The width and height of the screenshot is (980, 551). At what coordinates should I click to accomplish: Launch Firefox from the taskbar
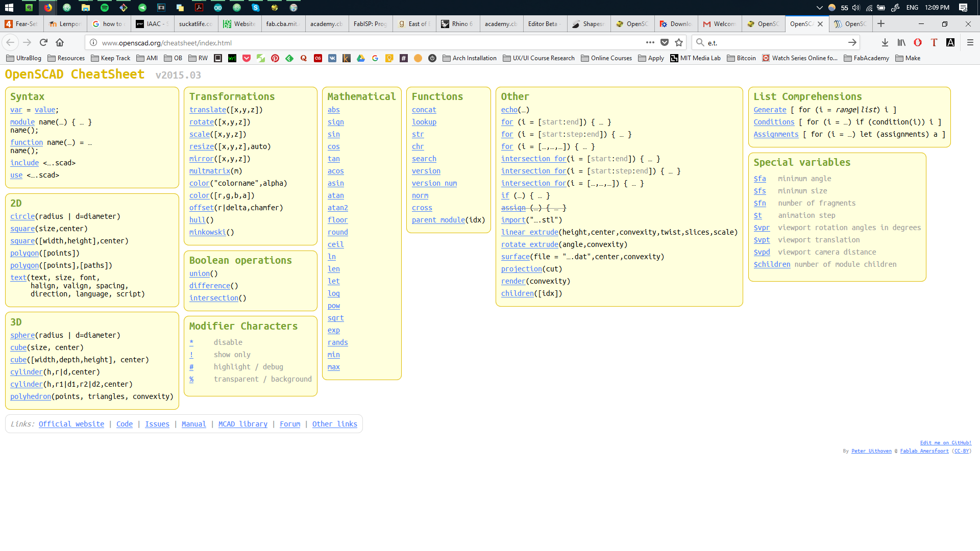[x=48, y=8]
